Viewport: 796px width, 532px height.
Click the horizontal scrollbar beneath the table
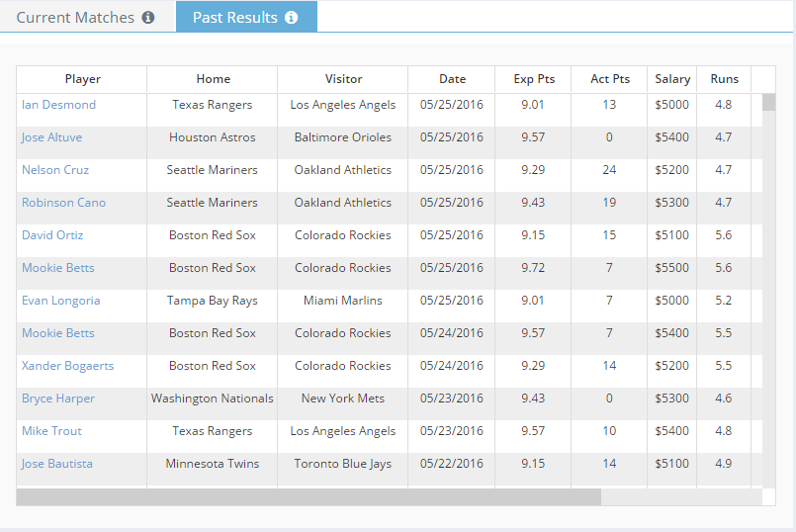click(309, 497)
